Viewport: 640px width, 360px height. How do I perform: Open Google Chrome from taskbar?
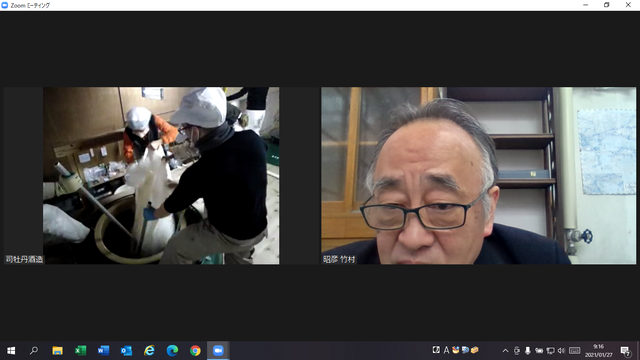(x=195, y=351)
